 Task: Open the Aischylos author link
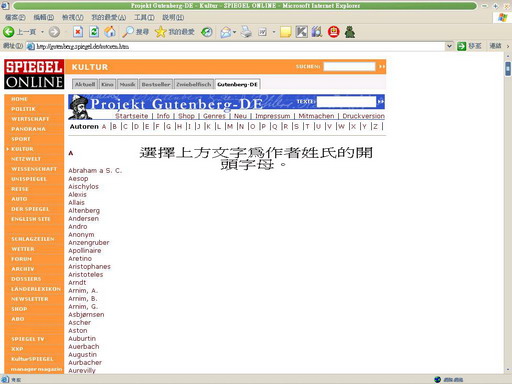[83, 187]
